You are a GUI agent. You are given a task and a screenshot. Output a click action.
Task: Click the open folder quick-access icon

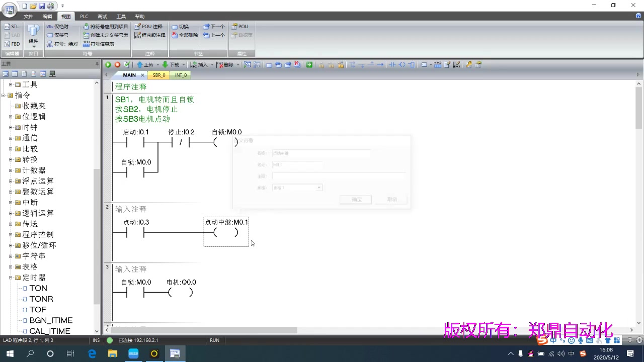click(33, 6)
